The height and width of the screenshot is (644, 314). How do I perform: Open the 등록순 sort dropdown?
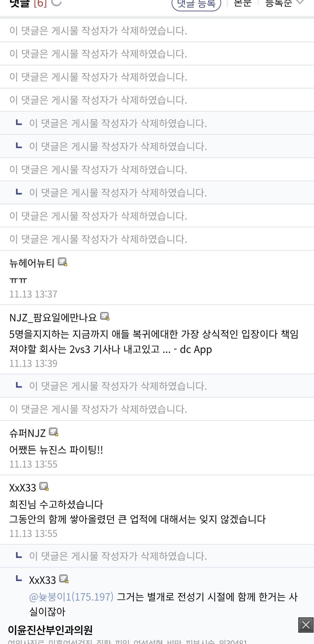(x=284, y=3)
